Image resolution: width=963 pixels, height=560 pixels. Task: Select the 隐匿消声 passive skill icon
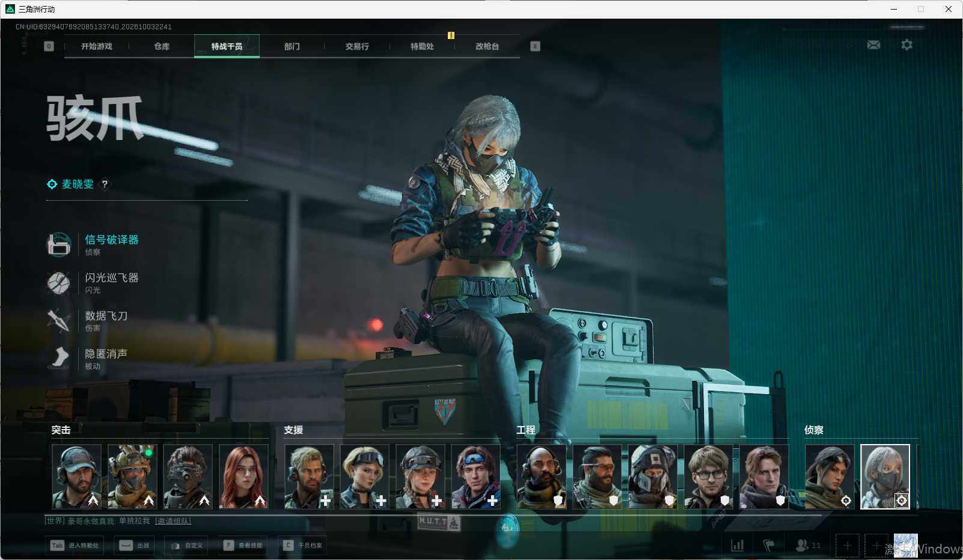coord(59,358)
